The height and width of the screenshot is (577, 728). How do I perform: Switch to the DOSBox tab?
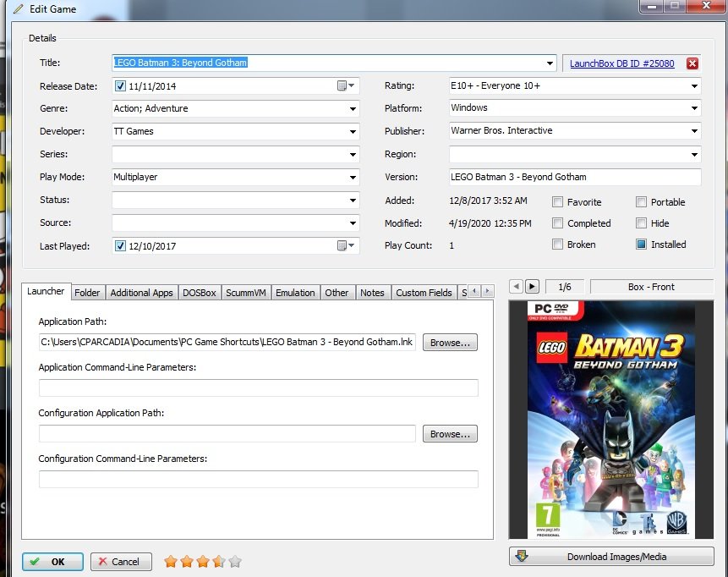tap(200, 293)
